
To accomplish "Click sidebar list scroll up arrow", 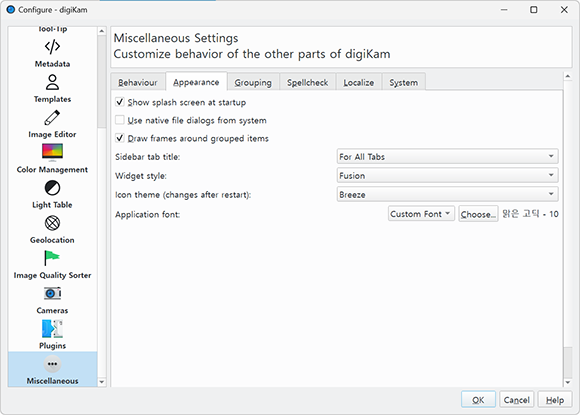I will (x=102, y=31).
